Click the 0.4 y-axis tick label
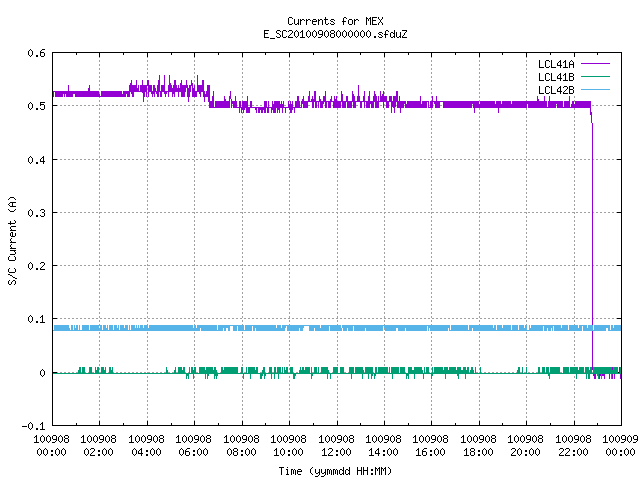Image resolution: width=640 pixels, height=480 pixels. point(36,160)
